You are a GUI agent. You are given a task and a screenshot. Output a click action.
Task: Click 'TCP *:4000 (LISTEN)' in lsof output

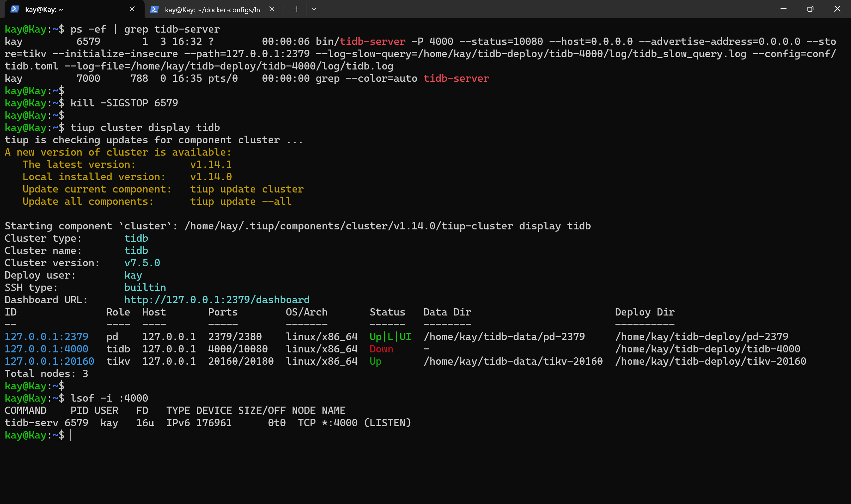pyautogui.click(x=354, y=423)
